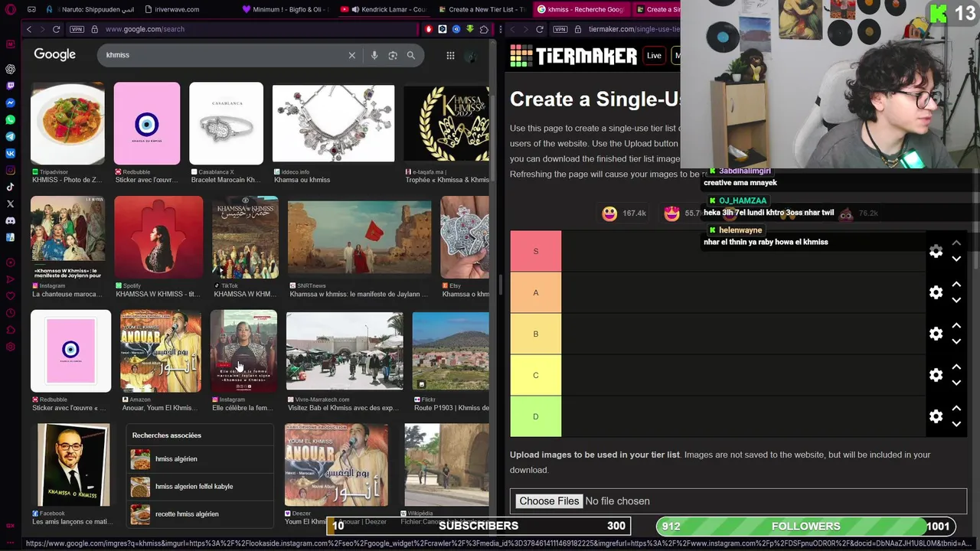Reload the Google search page
Viewport: 980px width, 551px height.
[x=56, y=29]
